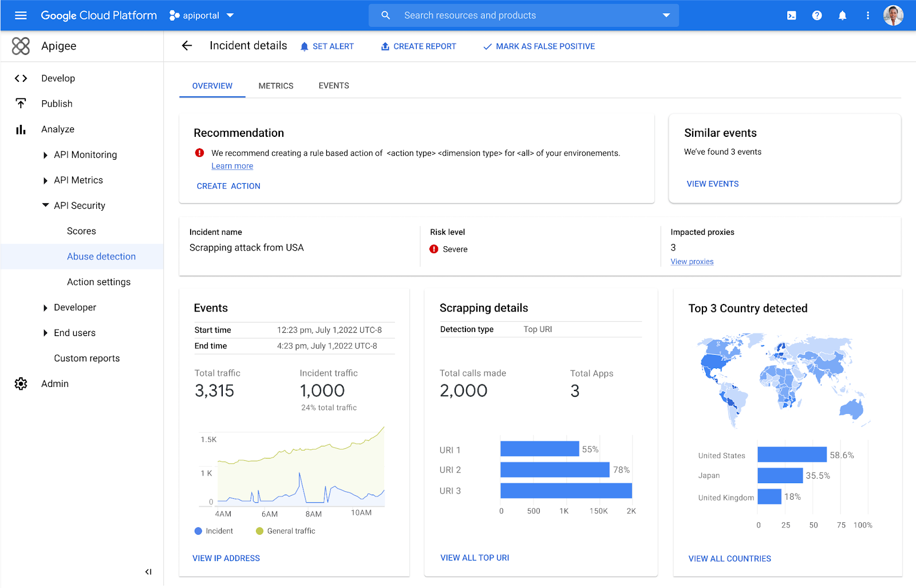The image size is (916, 588).
Task: Click the Incident legend color dot
Action: pos(198,531)
